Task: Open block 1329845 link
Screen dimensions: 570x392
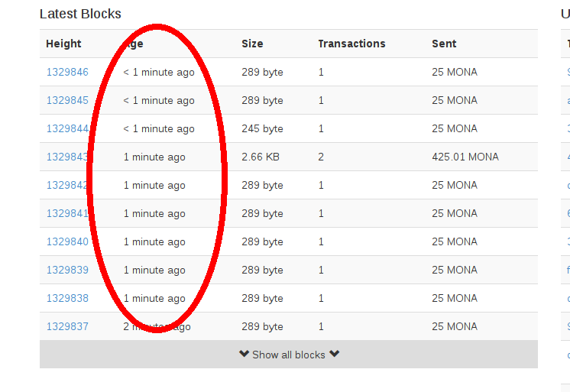Action: [x=67, y=100]
